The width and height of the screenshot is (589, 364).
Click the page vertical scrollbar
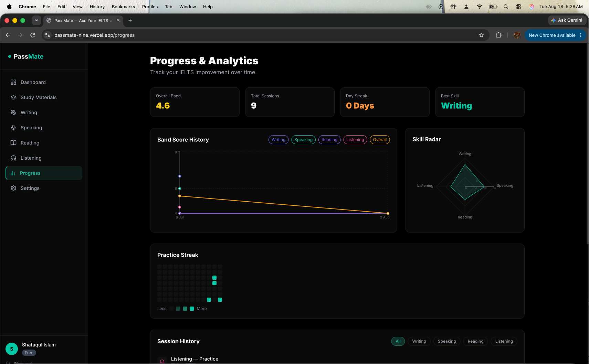pyautogui.click(x=587, y=144)
